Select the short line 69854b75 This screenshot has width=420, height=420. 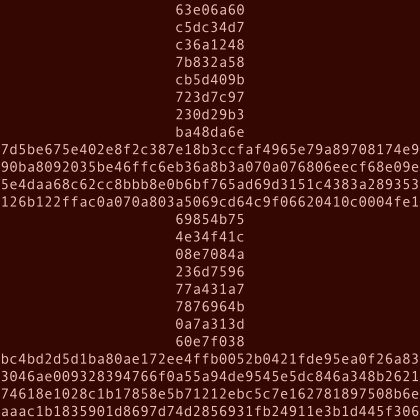[x=210, y=219]
